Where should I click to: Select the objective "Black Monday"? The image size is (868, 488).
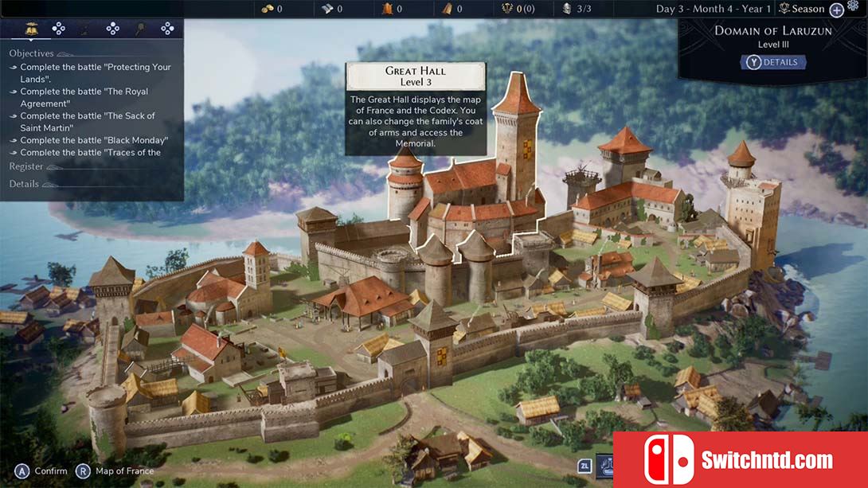pos(89,141)
